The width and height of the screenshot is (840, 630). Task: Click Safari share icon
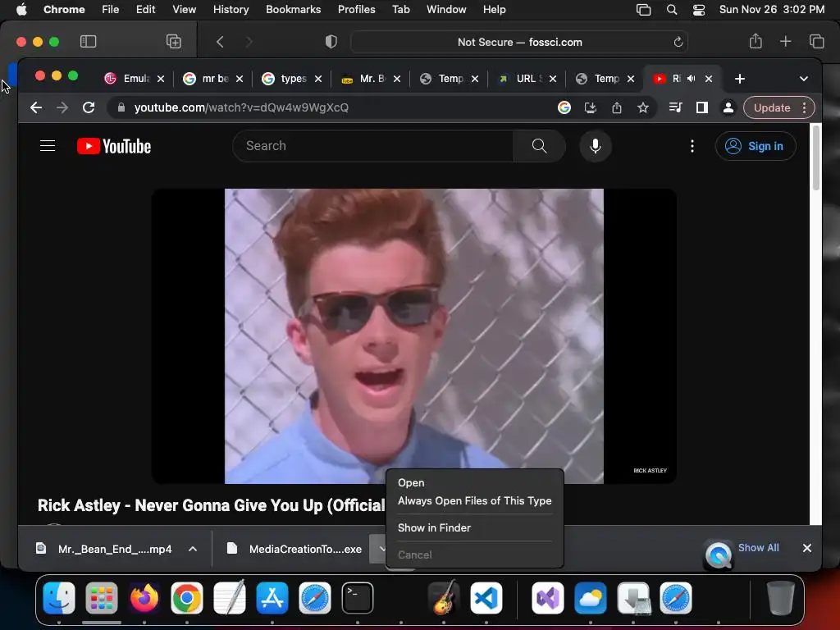click(x=756, y=41)
